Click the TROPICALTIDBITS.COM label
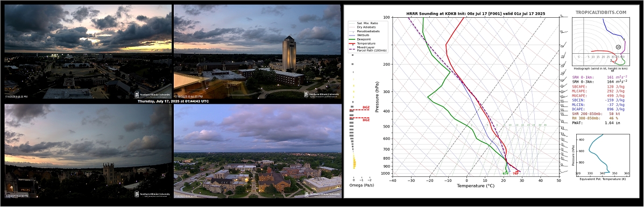 (x=601, y=13)
